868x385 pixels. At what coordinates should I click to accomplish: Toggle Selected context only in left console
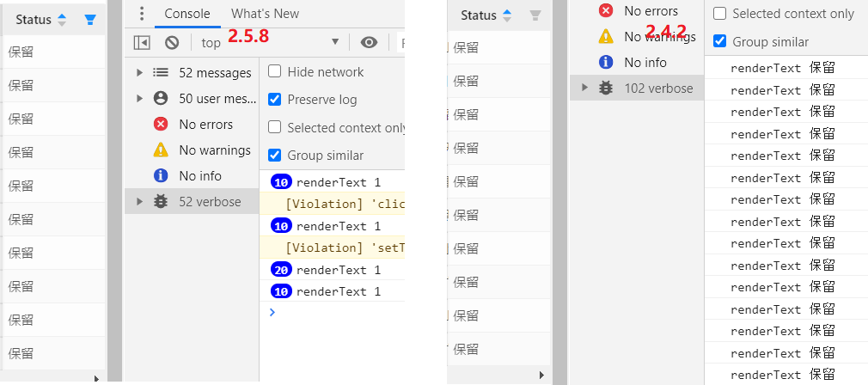[274, 127]
